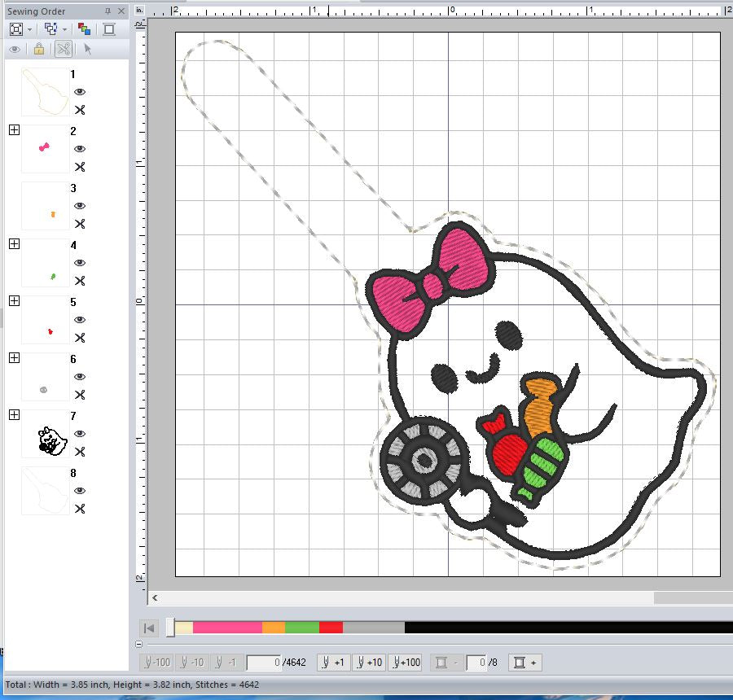
Task: Click the pin icon on Sewing Order panel
Action: pos(108,11)
